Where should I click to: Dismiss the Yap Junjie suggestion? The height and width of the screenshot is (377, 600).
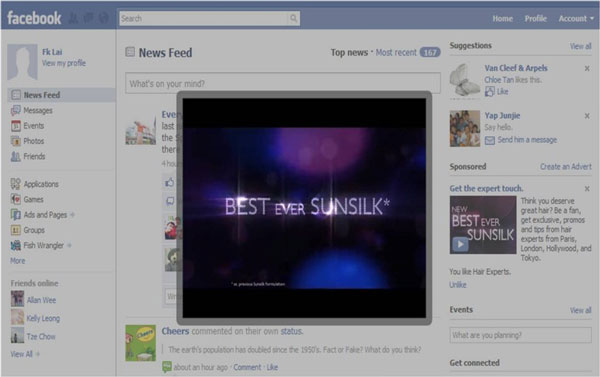(x=587, y=116)
